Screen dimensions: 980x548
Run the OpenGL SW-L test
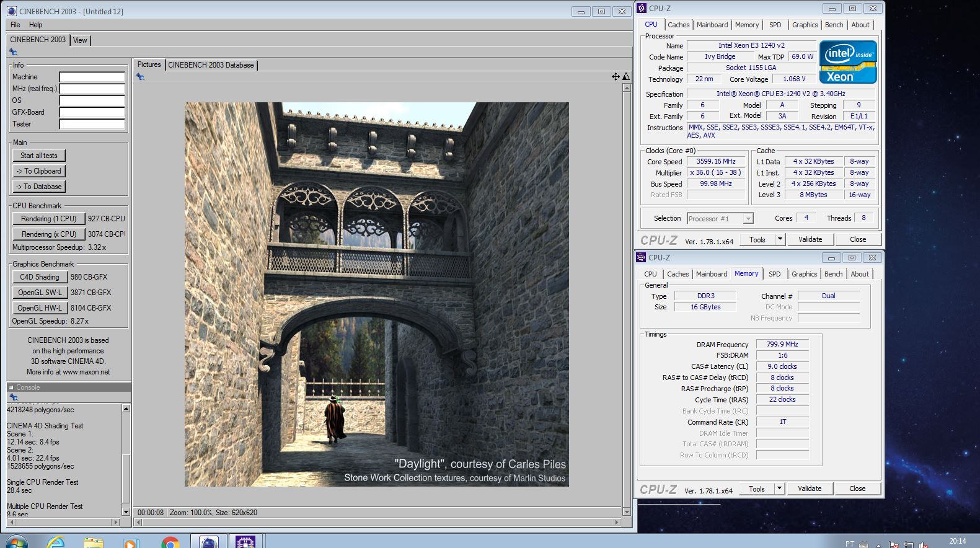40,293
